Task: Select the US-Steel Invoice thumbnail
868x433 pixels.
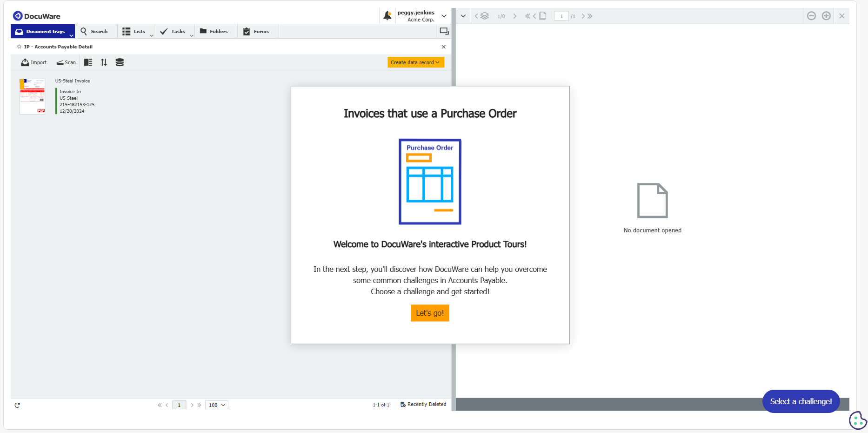Action: point(33,96)
